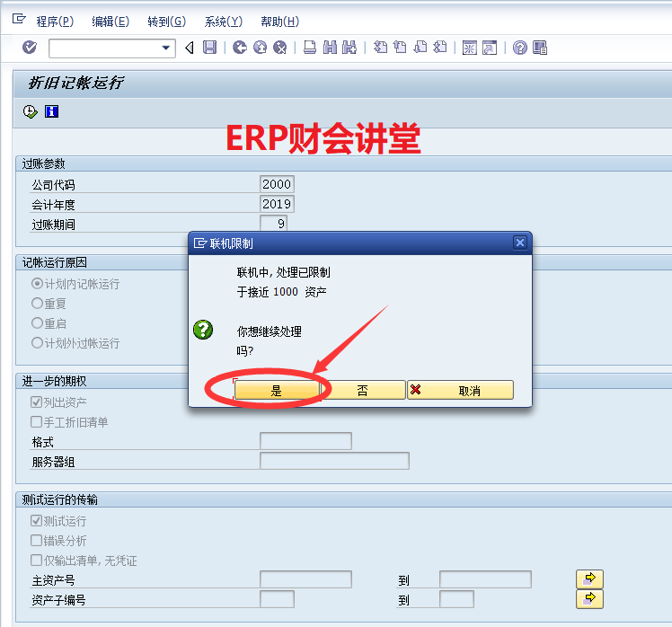Open the 程序(P) menu
Screen dimensions: 672x627
55,22
